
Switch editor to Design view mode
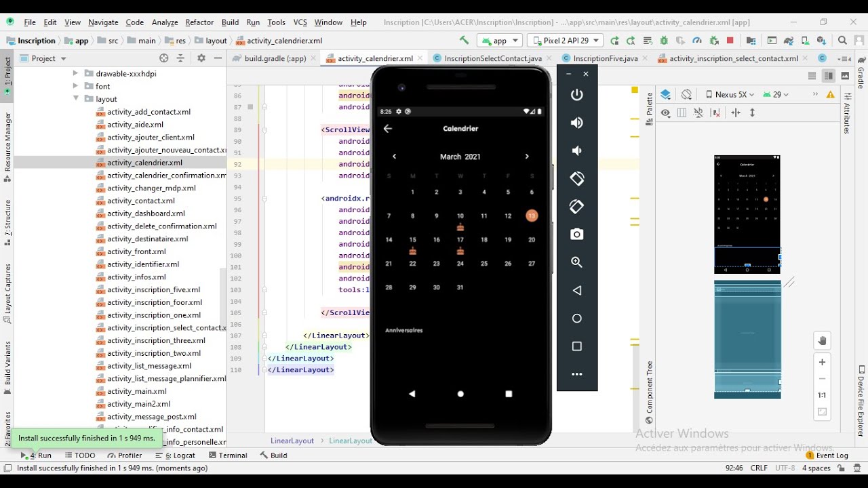pyautogui.click(x=845, y=77)
